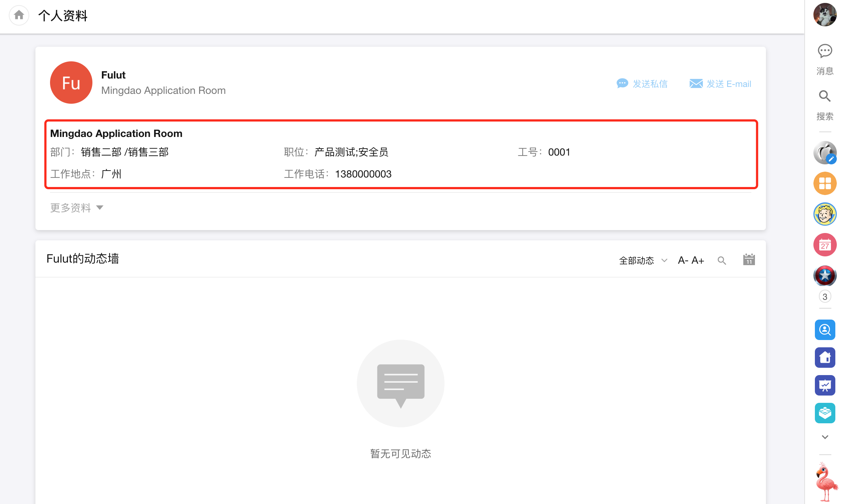Click the work phone 1380000003

pyautogui.click(x=363, y=174)
